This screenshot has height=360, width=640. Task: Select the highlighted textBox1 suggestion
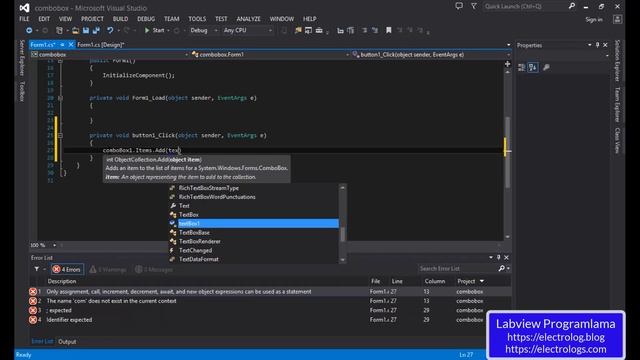253,224
